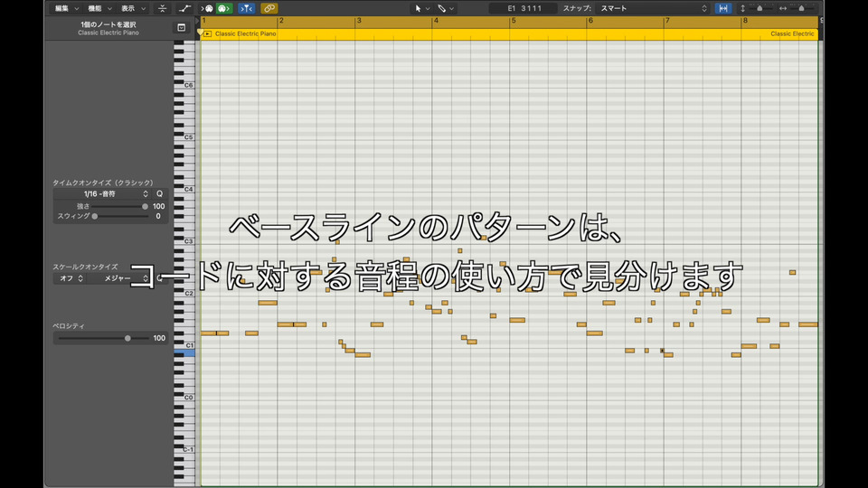Open the pencil tool dropdown arrow
The width and height of the screenshot is (868, 488).
452,9
